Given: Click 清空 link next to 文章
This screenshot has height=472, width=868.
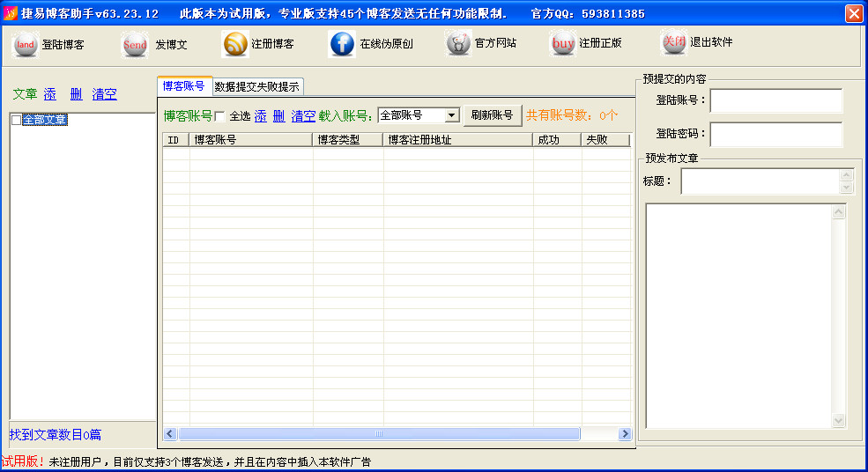Looking at the screenshot, I should click(x=104, y=94).
